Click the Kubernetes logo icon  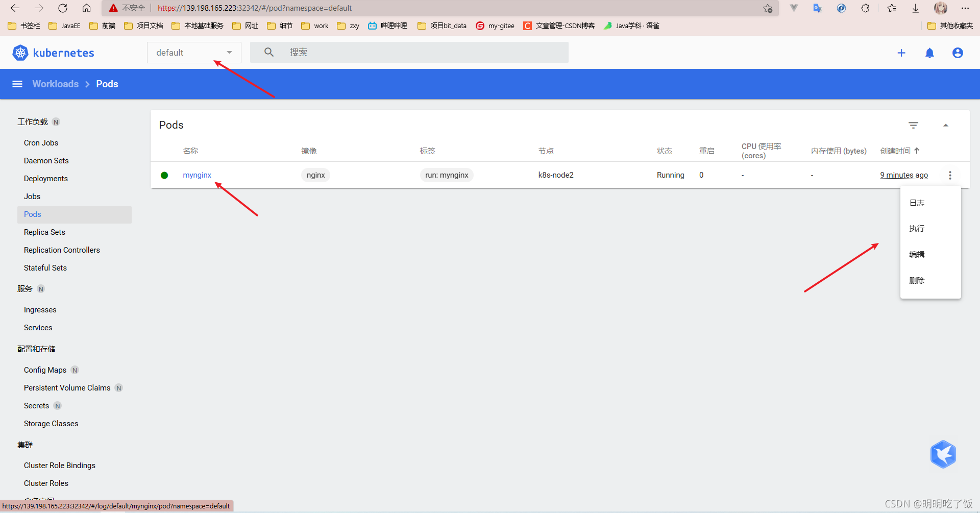tap(20, 53)
